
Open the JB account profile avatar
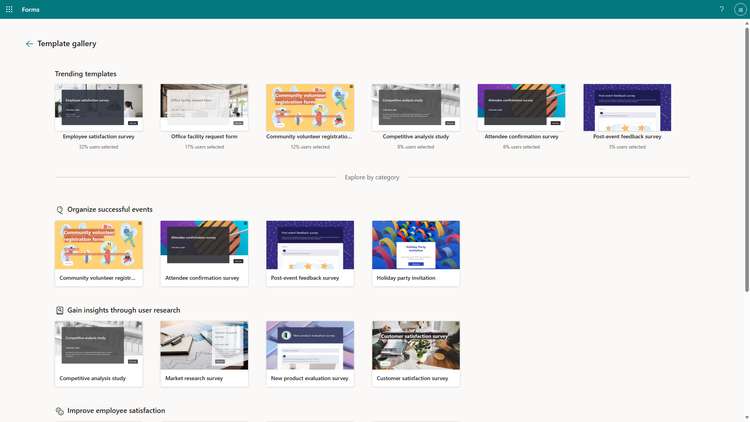point(740,10)
